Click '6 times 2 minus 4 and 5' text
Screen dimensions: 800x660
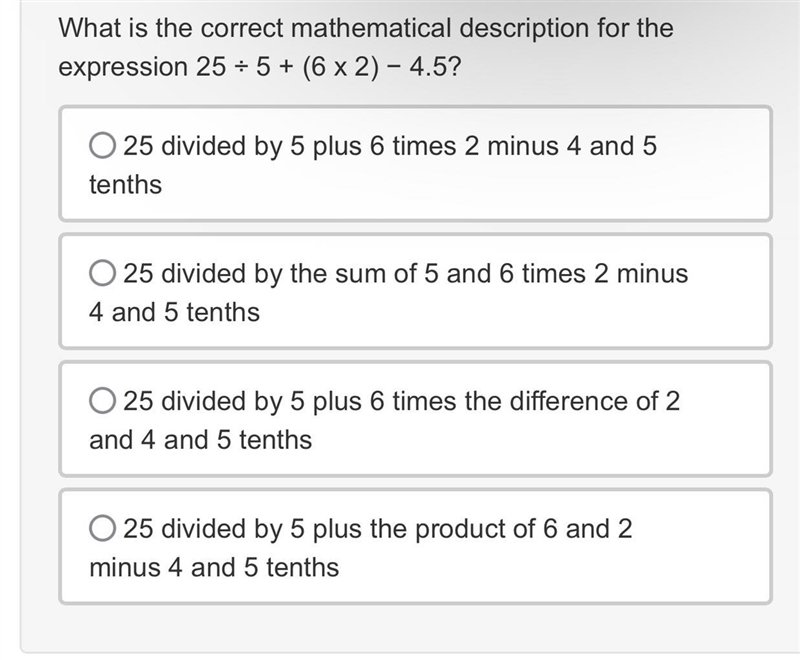pyautogui.click(x=513, y=146)
